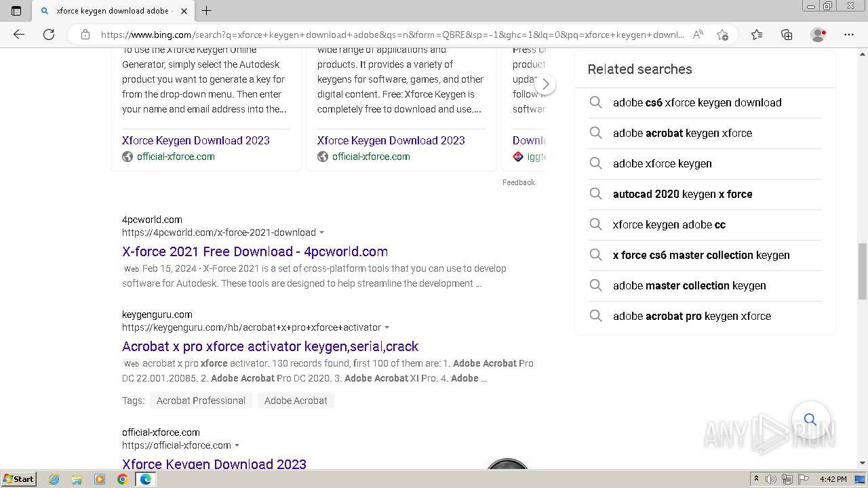Image resolution: width=868 pixels, height=488 pixels.
Task: Search icon next to adobe xforce keygen
Action: (595, 163)
